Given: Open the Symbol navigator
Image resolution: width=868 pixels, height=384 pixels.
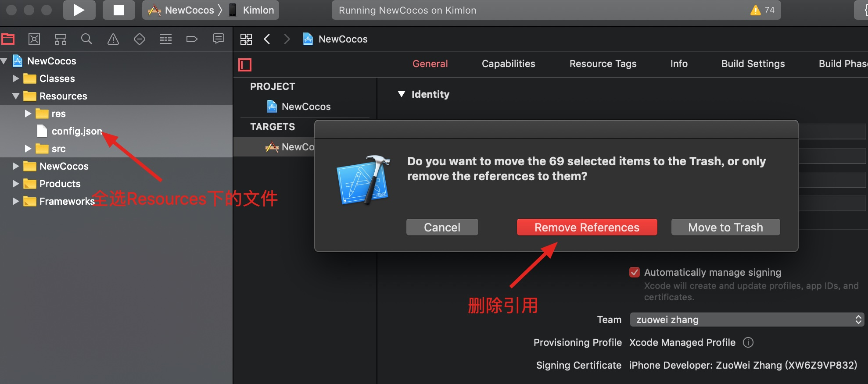Looking at the screenshot, I should [61, 39].
